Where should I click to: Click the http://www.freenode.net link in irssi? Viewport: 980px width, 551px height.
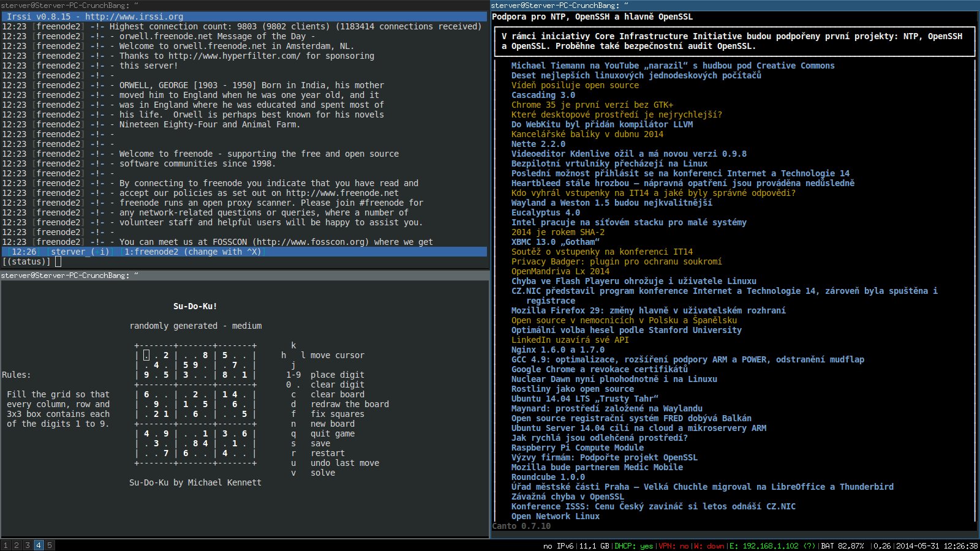click(x=342, y=193)
